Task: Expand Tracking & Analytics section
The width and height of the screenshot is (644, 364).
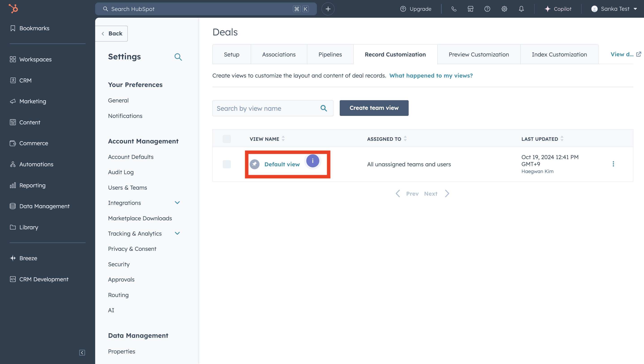Action: (177, 233)
